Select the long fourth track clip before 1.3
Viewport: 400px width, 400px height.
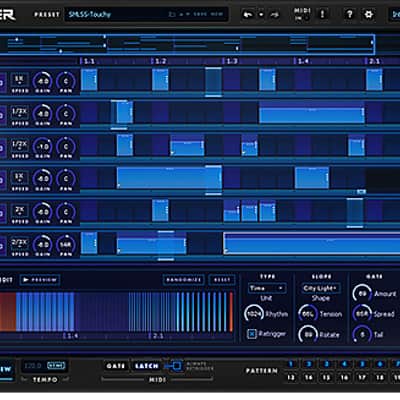pyautogui.click(x=169, y=178)
